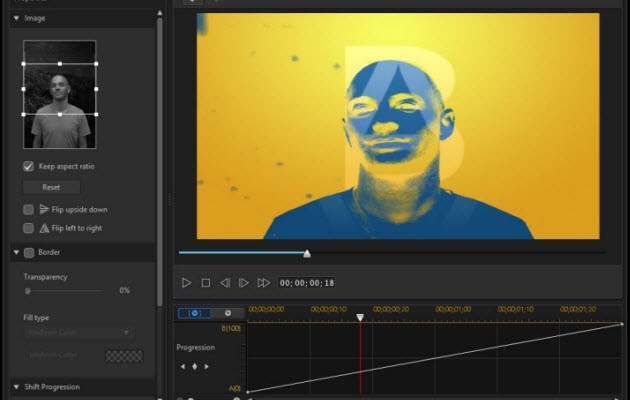This screenshot has width=630, height=400.
Task: Click the Flip left to right icon
Action: click(x=44, y=228)
